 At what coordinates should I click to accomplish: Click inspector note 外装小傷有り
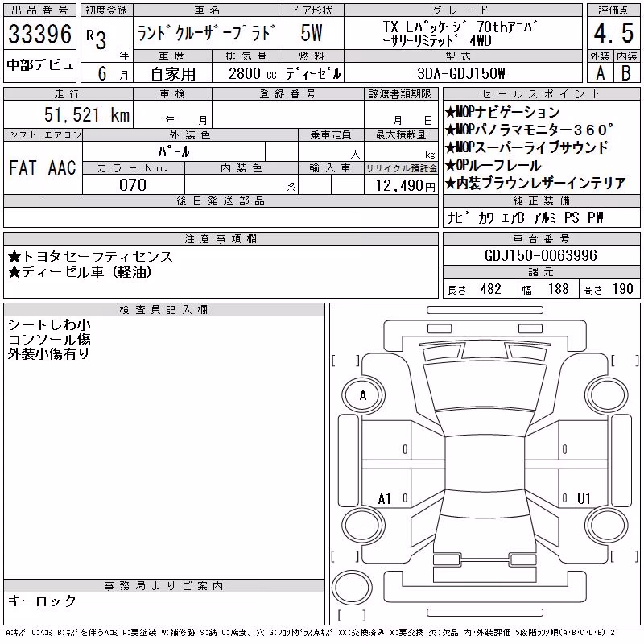click(48, 353)
